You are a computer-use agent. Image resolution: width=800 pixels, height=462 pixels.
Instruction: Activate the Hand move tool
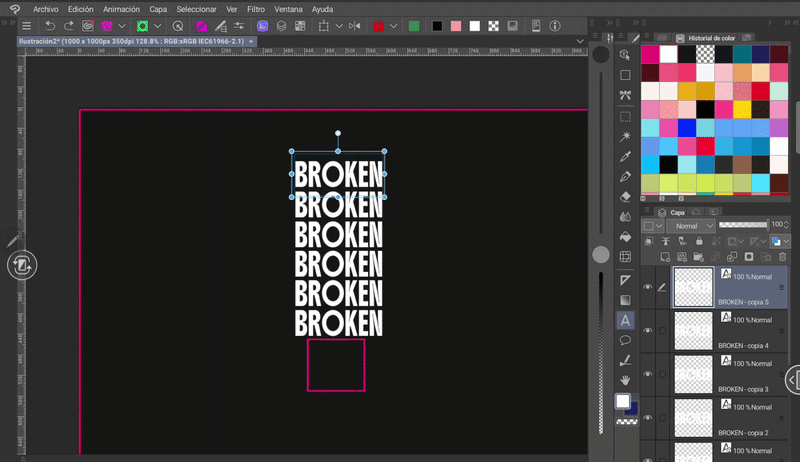coord(625,380)
